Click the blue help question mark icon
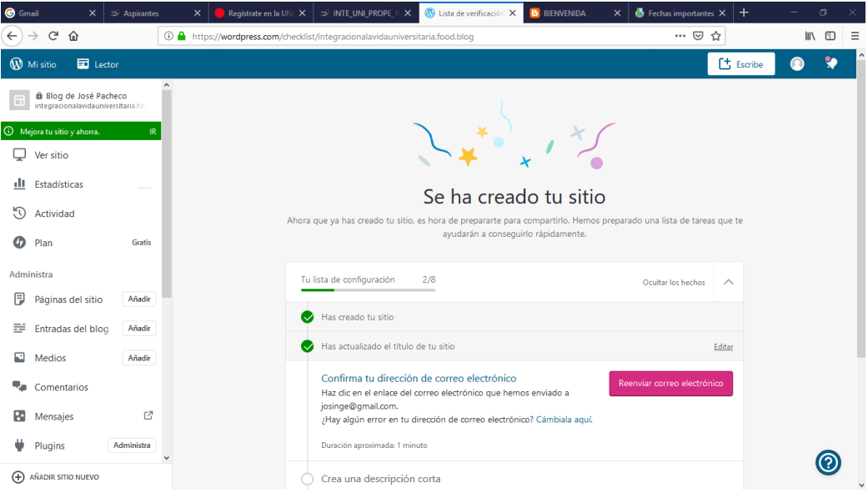Screen dimensions: 868x493 (x=828, y=462)
